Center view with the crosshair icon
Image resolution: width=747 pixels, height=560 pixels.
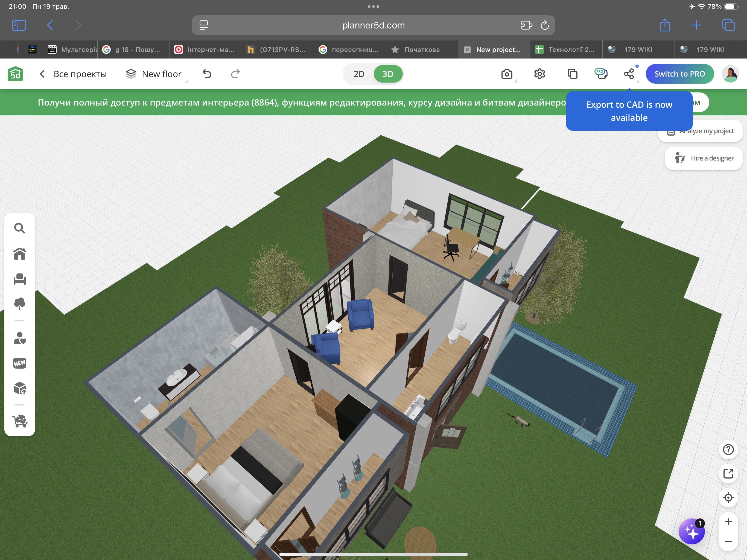click(x=728, y=497)
